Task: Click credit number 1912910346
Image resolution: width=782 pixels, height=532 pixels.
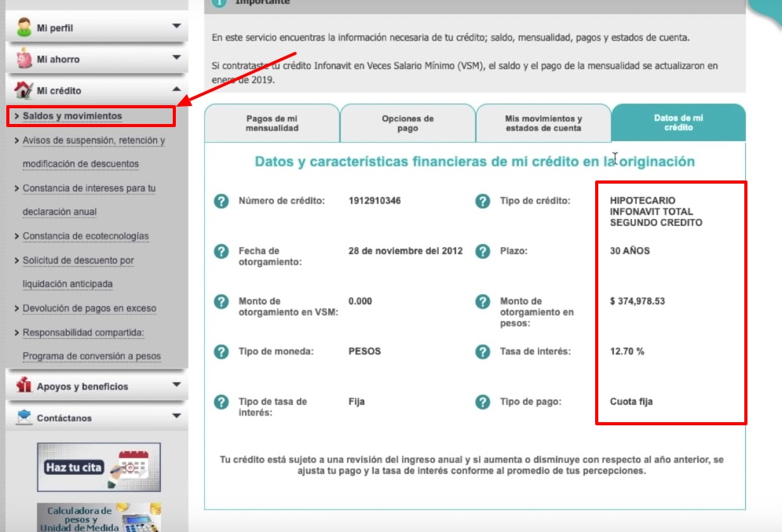Action: coord(375,200)
